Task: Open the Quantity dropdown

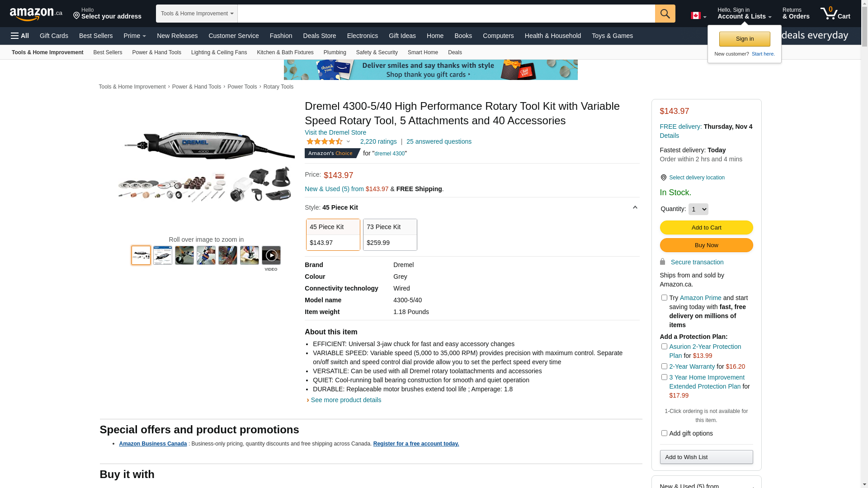Action: point(698,209)
